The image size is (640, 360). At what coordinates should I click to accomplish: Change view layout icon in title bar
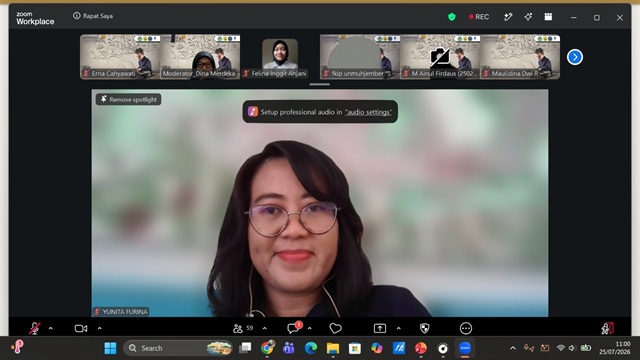coord(548,17)
